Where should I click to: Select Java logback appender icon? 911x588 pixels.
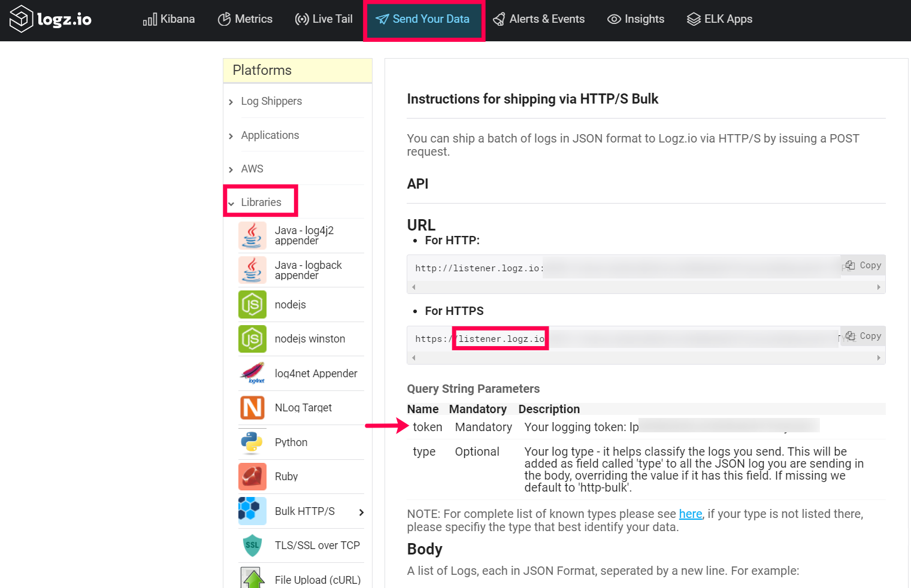(x=252, y=270)
